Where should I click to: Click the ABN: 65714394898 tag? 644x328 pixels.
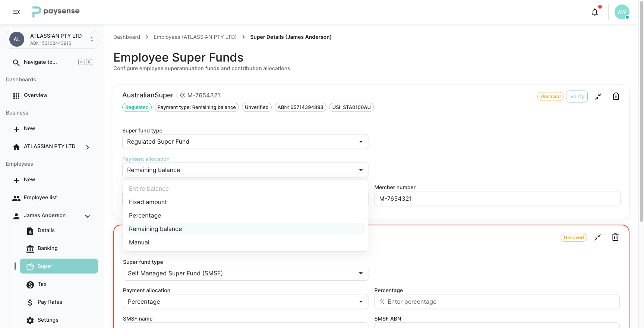(x=300, y=107)
